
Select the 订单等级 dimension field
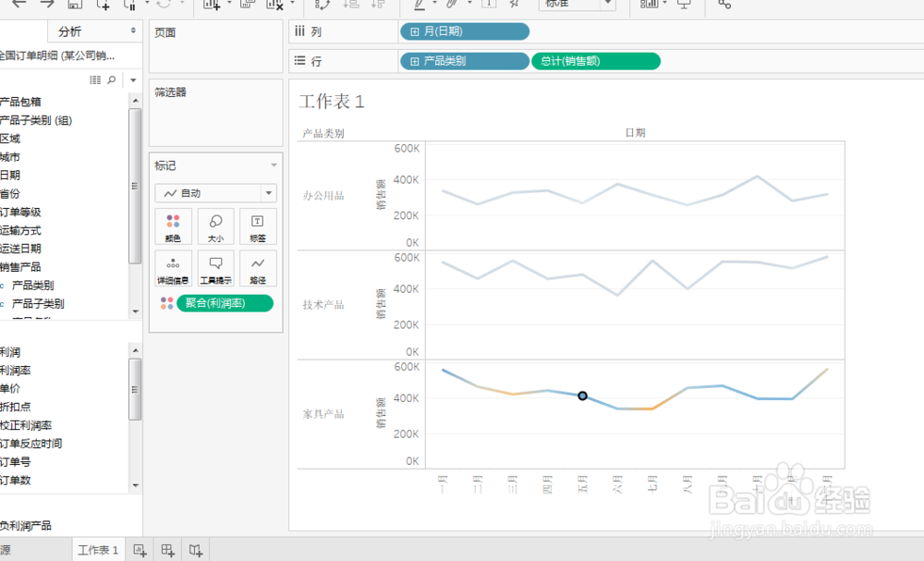pyautogui.click(x=20, y=213)
